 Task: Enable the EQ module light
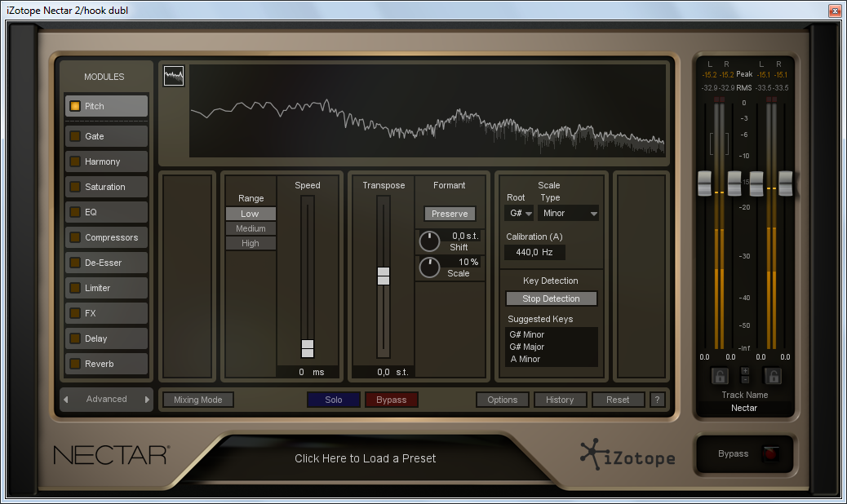tap(75, 212)
